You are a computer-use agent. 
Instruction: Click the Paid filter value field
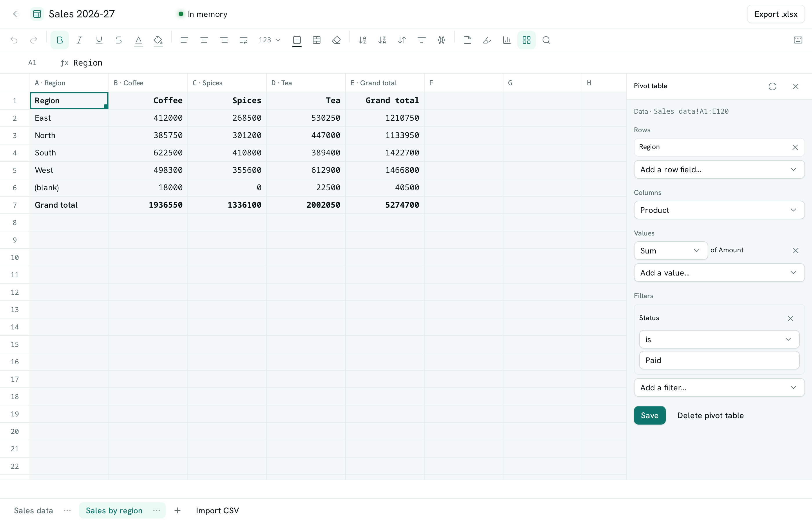coord(719,360)
